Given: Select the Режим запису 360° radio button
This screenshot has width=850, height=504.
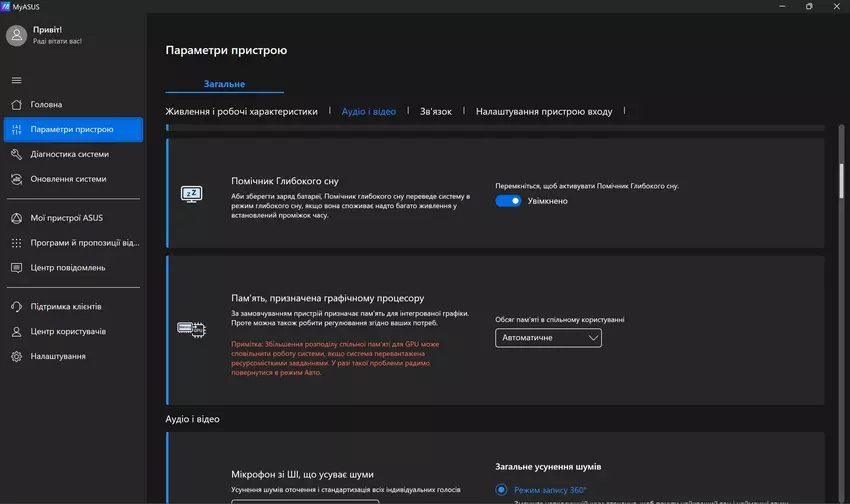Looking at the screenshot, I should (502, 490).
